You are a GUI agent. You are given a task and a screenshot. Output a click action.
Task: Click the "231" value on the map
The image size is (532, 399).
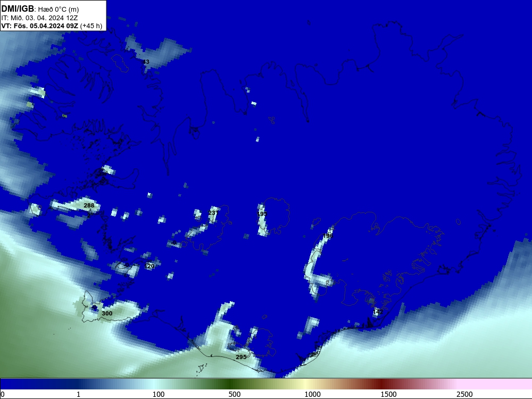(x=213, y=213)
